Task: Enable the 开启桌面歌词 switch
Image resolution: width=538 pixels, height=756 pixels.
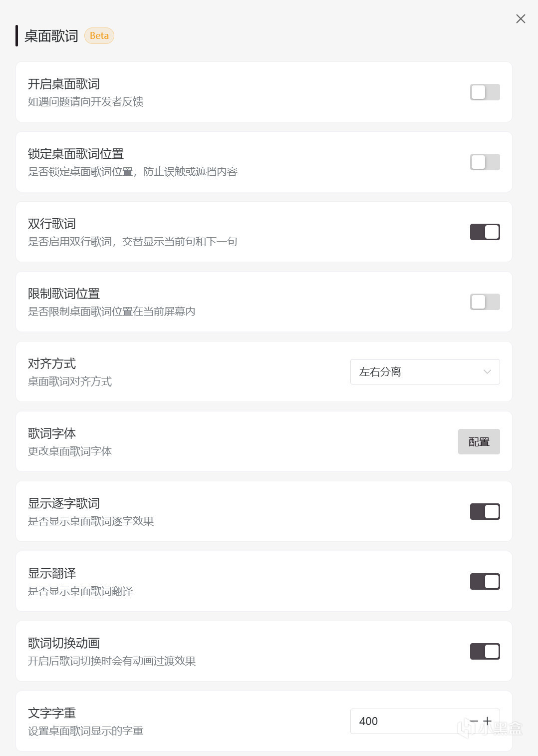Action: 485,92
